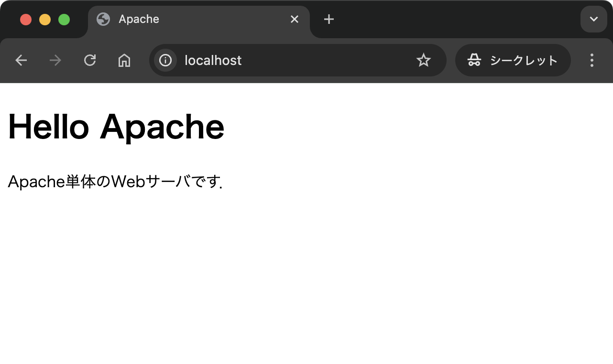Maximize the window with the green button
The width and height of the screenshot is (613, 364).
coord(64,20)
